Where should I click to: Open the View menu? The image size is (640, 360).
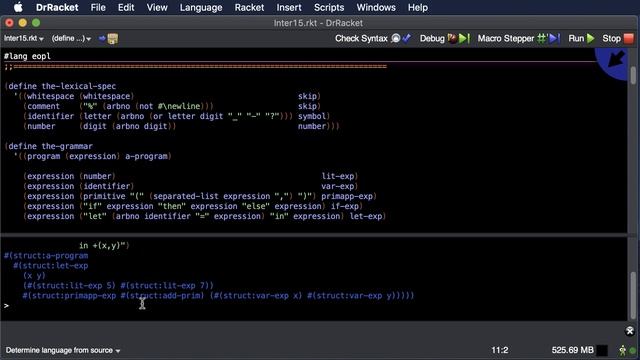157,7
